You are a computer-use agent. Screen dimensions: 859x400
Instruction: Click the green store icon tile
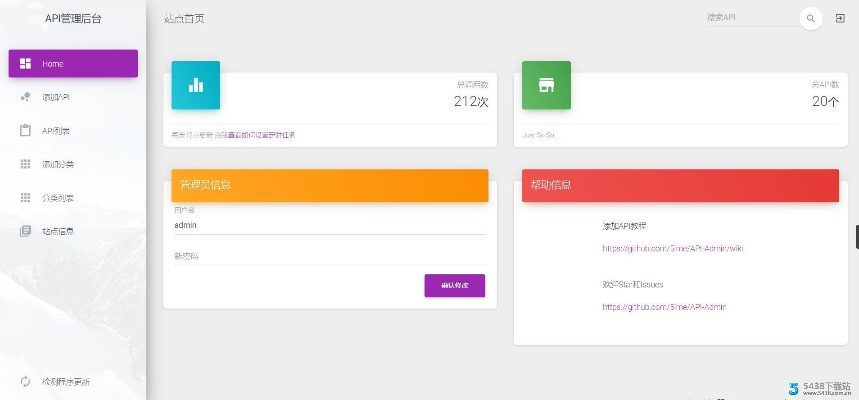(x=546, y=85)
